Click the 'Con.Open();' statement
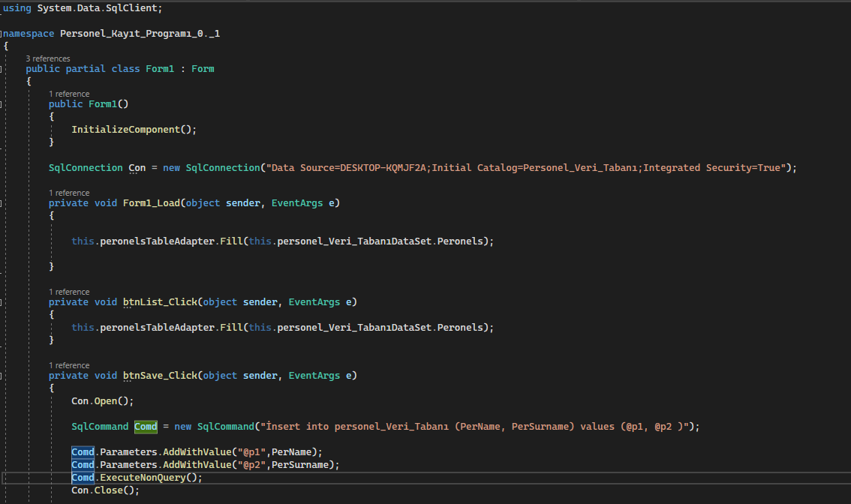Image resolution: width=851 pixels, height=504 pixels. pyautogui.click(x=103, y=401)
